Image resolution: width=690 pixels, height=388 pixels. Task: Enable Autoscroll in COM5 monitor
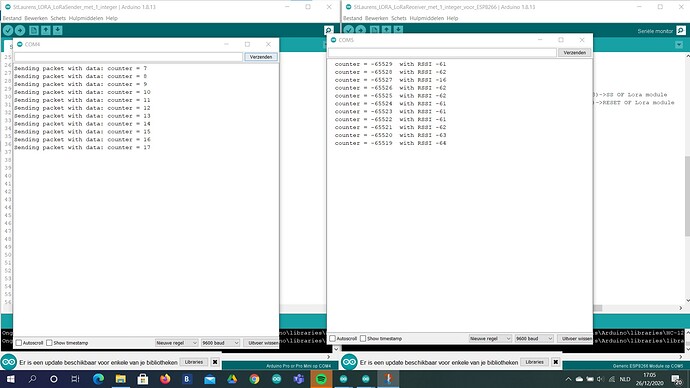tap(333, 338)
